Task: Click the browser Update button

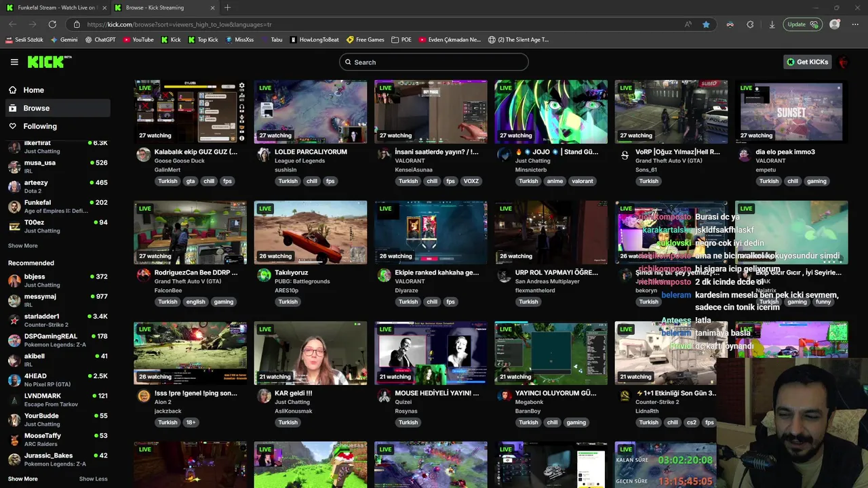Action: pyautogui.click(x=803, y=24)
